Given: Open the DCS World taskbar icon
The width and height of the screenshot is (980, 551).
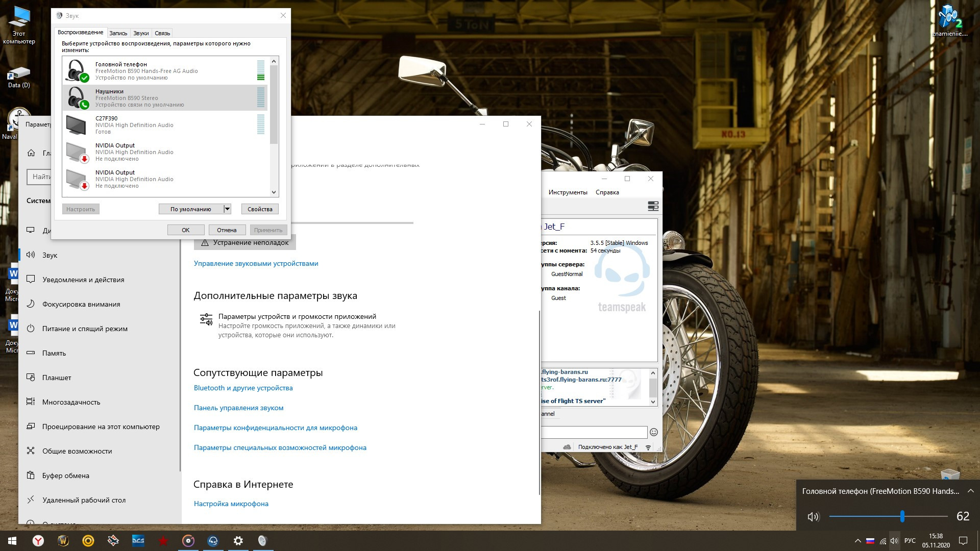Looking at the screenshot, I should tap(138, 541).
